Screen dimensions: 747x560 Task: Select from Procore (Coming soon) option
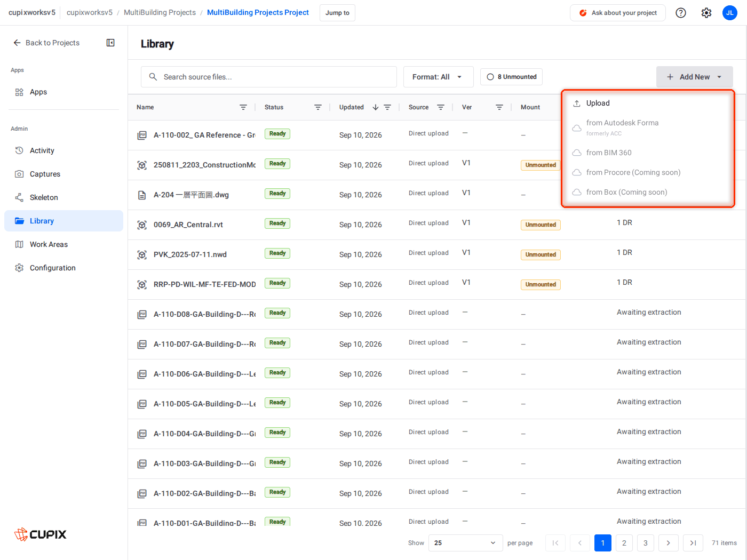pyautogui.click(x=648, y=172)
